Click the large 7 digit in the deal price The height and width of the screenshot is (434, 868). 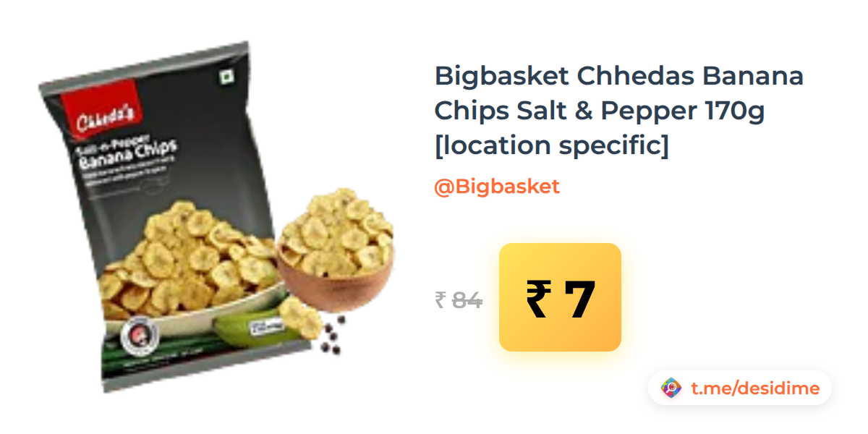(579, 298)
